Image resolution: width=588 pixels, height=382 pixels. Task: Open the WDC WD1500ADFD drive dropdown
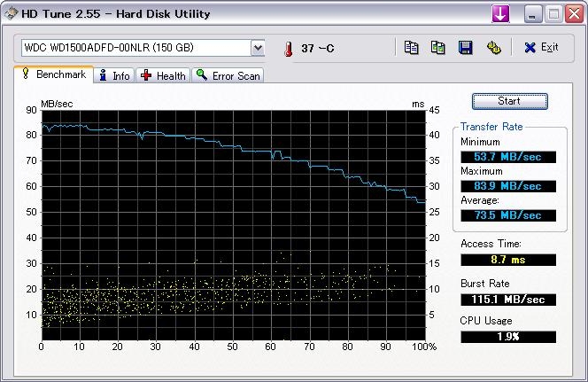coord(258,48)
